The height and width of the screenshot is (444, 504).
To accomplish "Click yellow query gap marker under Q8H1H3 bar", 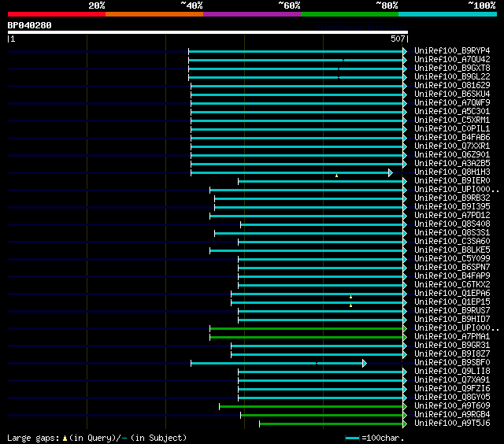I will (336, 176).
